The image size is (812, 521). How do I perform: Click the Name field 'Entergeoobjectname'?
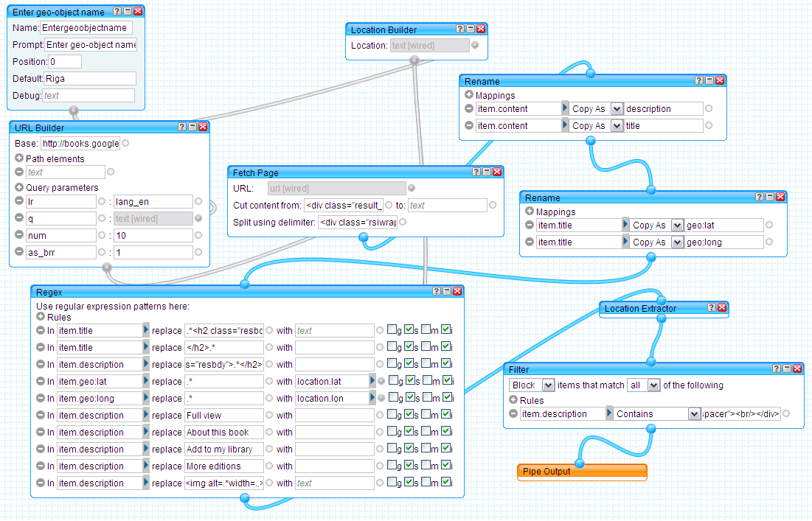(86, 28)
